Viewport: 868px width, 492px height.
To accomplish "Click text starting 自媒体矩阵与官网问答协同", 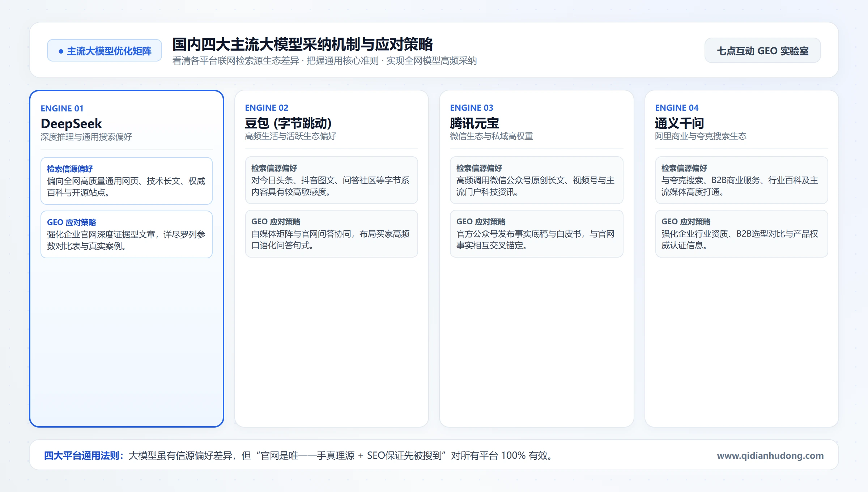I will tap(331, 239).
